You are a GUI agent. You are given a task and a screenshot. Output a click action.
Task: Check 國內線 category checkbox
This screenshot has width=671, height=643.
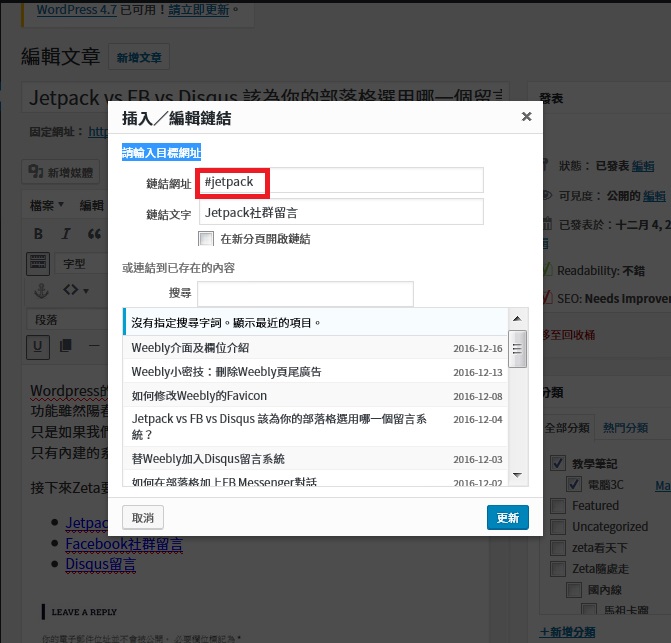tap(574, 590)
